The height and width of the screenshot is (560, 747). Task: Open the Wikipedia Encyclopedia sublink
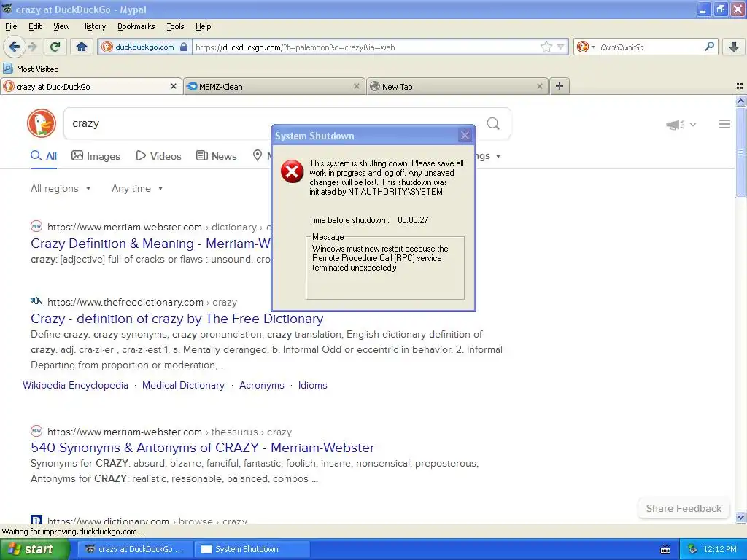click(x=75, y=385)
